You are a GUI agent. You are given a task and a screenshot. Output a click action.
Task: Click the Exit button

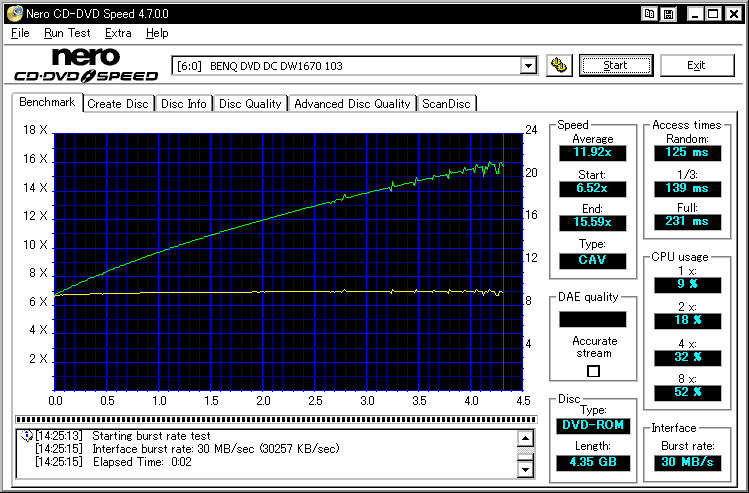coord(696,65)
